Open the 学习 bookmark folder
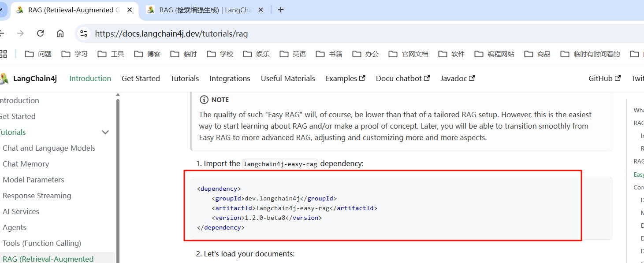 [74, 54]
